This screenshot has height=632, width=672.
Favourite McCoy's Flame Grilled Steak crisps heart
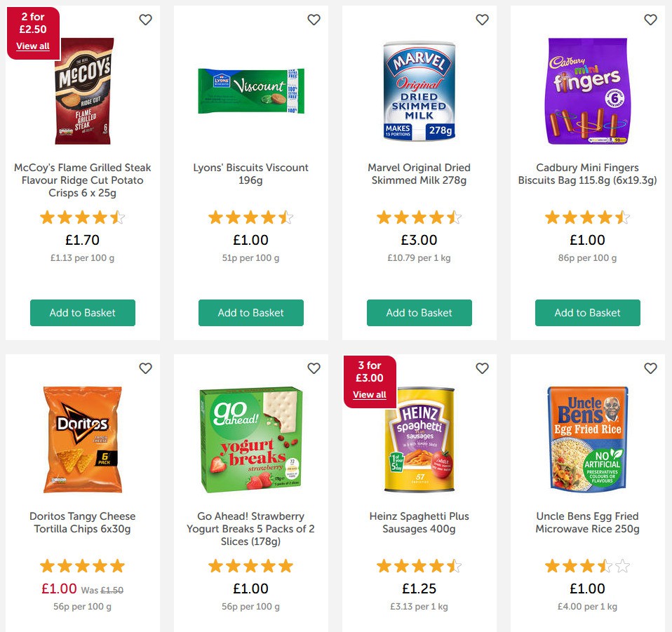point(145,20)
